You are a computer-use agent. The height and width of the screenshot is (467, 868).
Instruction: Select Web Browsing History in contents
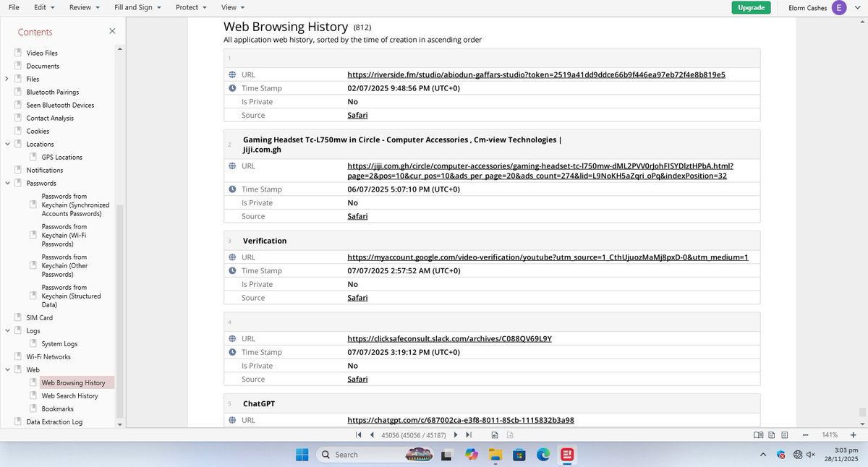(73, 382)
